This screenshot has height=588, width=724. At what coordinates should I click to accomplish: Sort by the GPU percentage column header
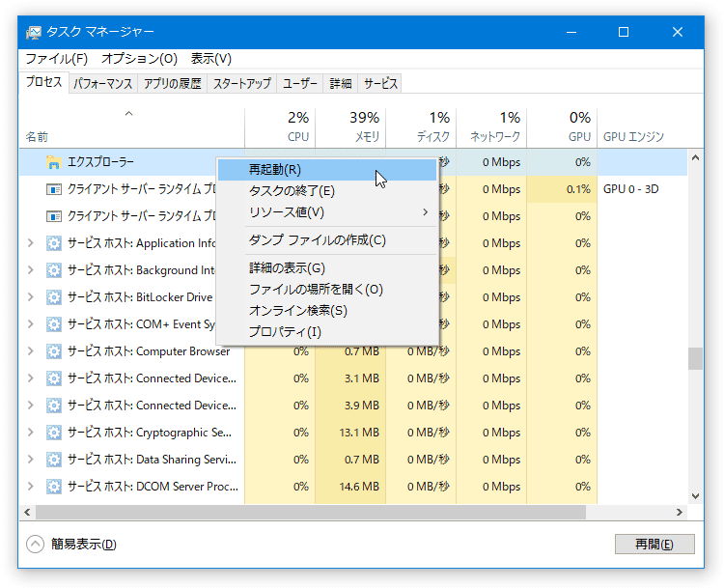[562, 127]
